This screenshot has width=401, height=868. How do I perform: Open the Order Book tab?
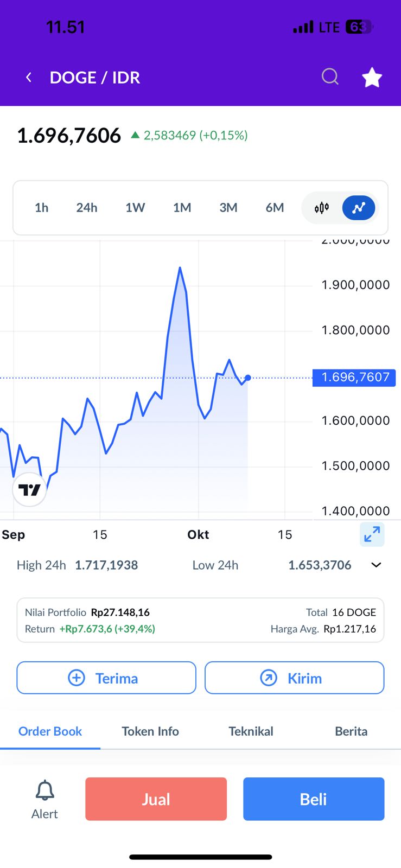(50, 731)
